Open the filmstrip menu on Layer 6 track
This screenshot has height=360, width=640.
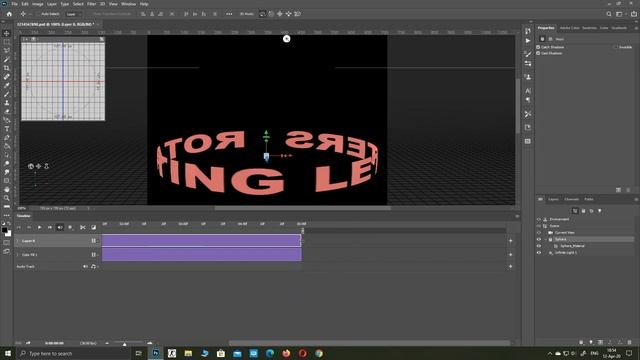pyautogui.click(x=93, y=241)
